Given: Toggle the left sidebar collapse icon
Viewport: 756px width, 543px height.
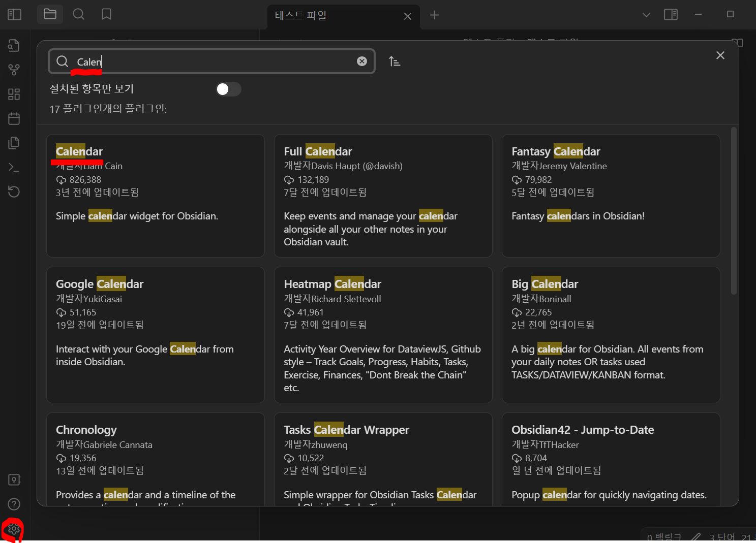Looking at the screenshot, I should tap(14, 14).
